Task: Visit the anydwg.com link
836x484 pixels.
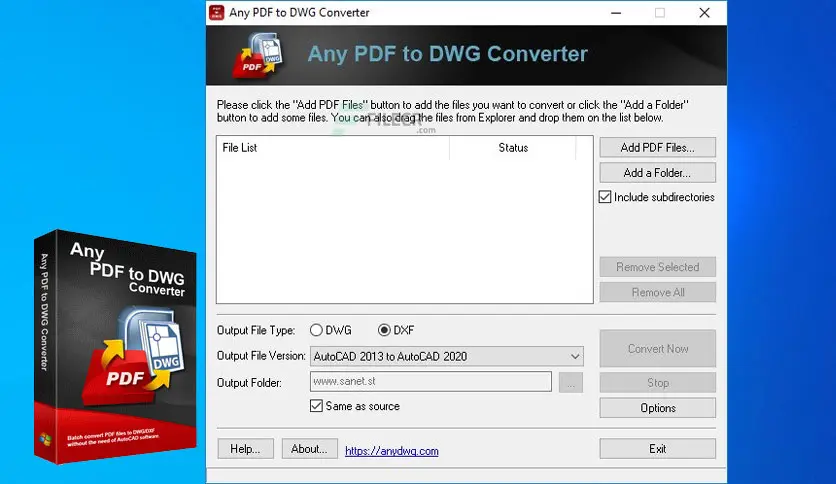Action: coord(392,451)
